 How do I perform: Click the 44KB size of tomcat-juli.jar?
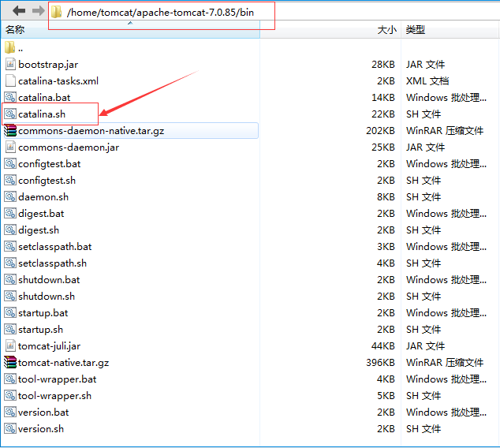[x=383, y=346]
